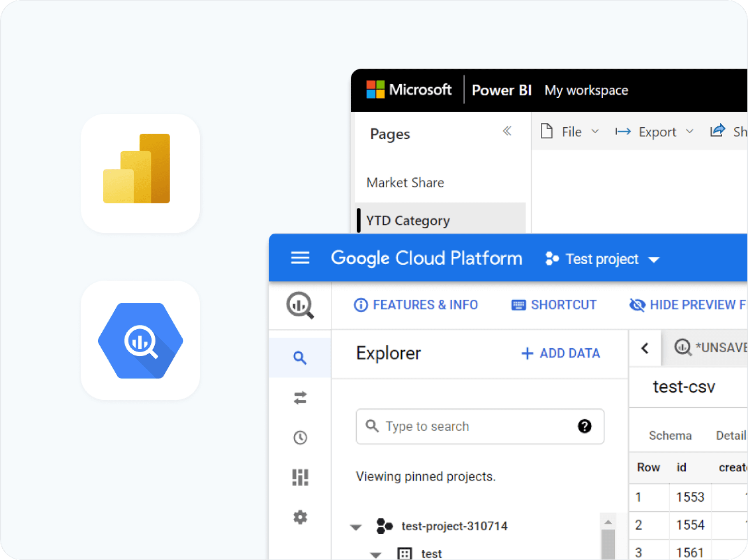
Task: Open the BI Engine dashboard icon
Action: point(300,477)
